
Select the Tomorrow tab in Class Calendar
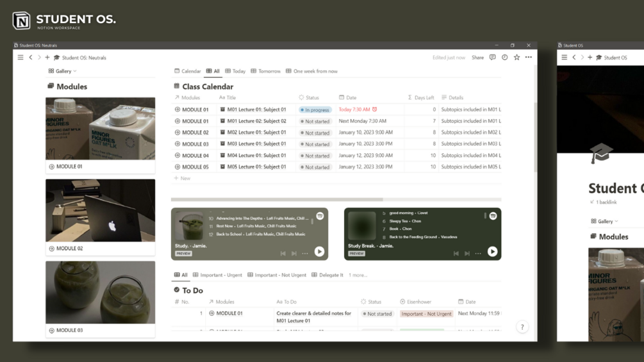(x=266, y=71)
